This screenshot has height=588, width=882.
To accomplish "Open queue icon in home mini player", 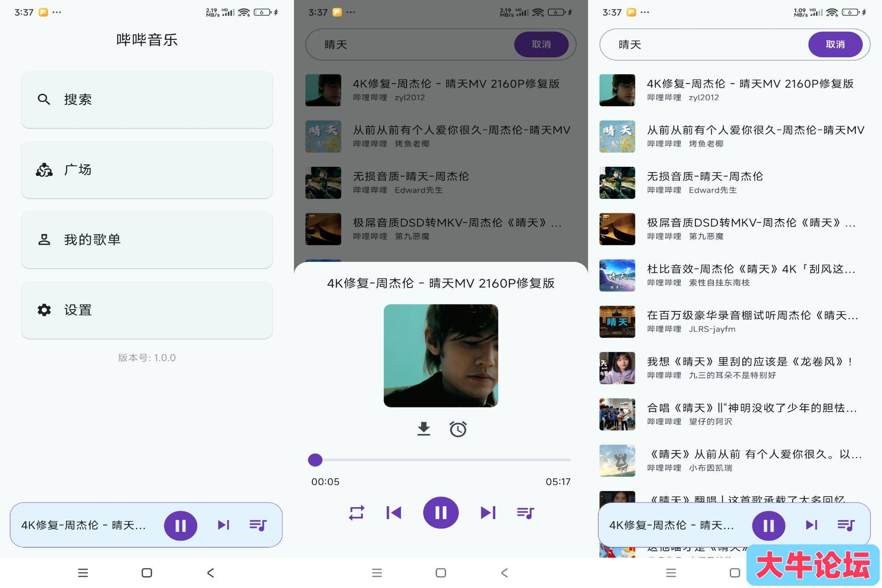I will click(258, 525).
